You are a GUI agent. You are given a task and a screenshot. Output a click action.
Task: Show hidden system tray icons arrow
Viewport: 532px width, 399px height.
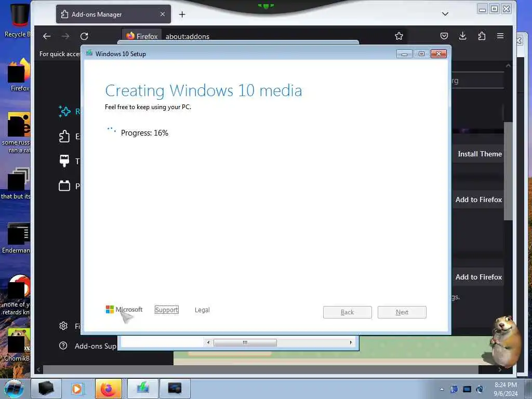click(442, 389)
